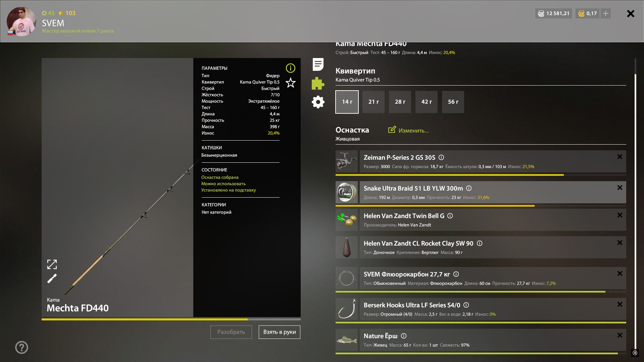Show info for SVEM Флюорокарбон leader
Image resolution: width=644 pixels, height=362 pixels.
tap(456, 274)
